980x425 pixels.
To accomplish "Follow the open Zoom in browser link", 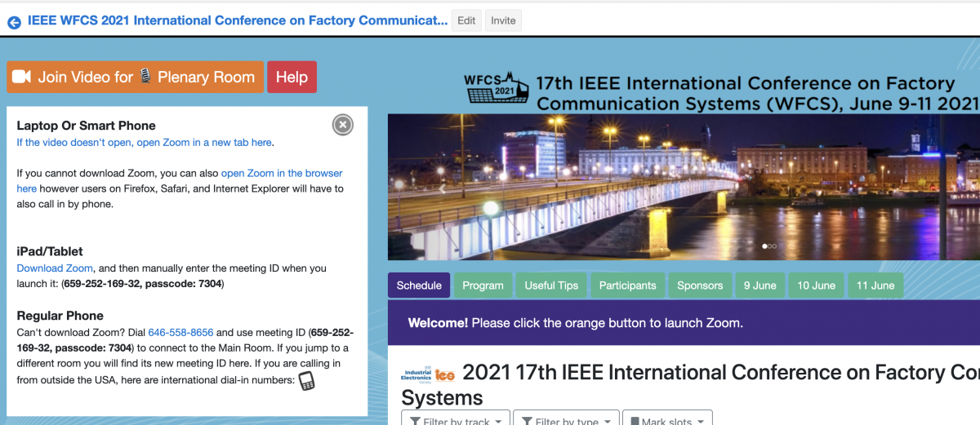I will (x=180, y=181).
